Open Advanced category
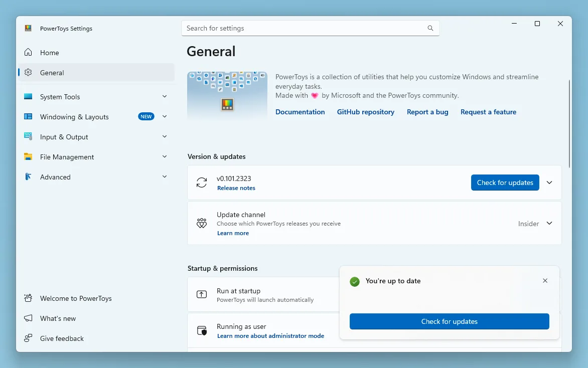 (96, 177)
